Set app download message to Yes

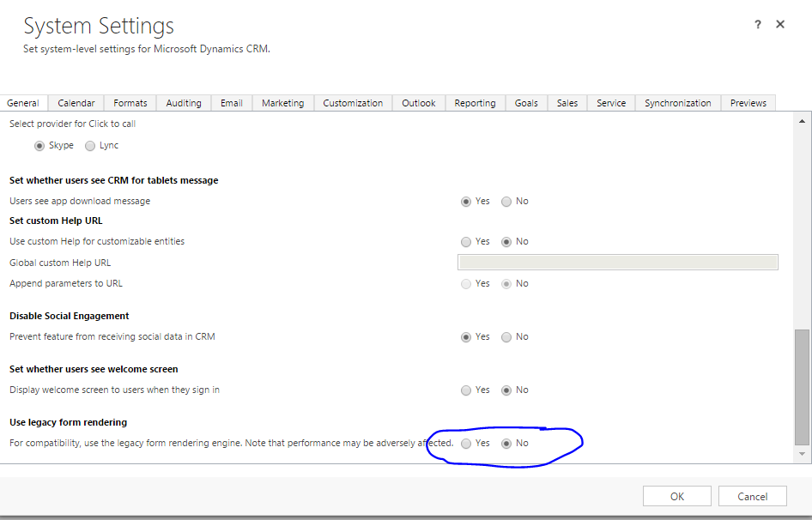[466, 202]
